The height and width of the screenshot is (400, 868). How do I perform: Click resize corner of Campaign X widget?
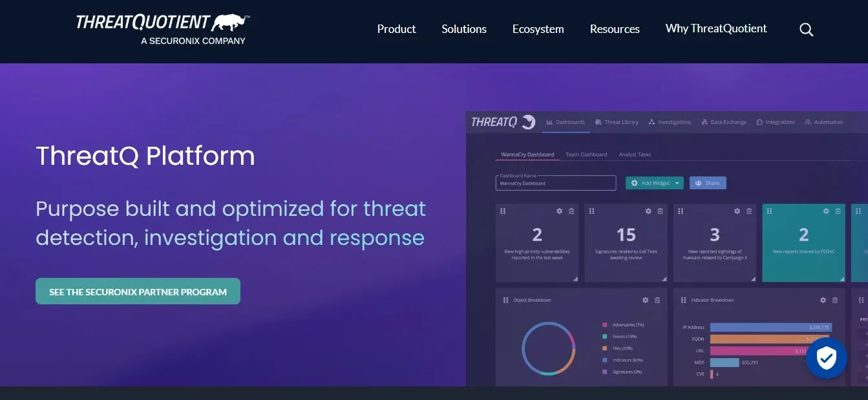753,279
